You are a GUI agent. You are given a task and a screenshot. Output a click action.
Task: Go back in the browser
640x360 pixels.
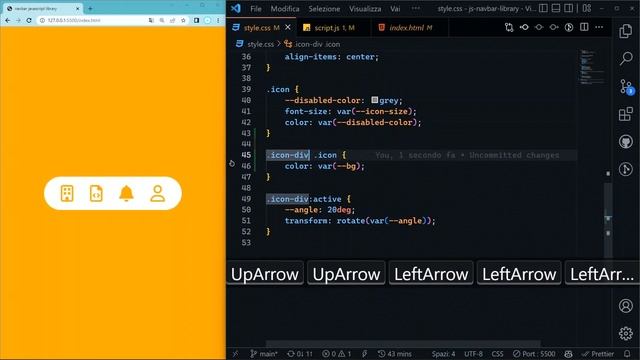click(7, 20)
